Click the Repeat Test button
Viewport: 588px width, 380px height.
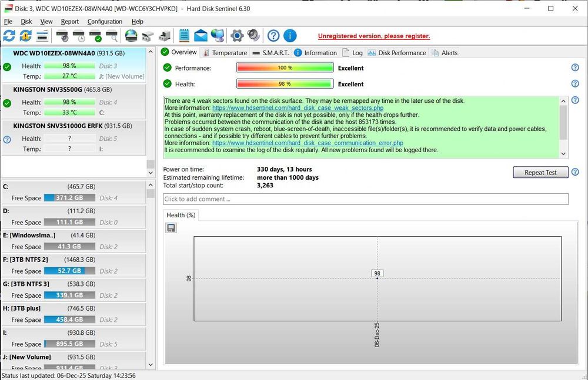(x=540, y=173)
